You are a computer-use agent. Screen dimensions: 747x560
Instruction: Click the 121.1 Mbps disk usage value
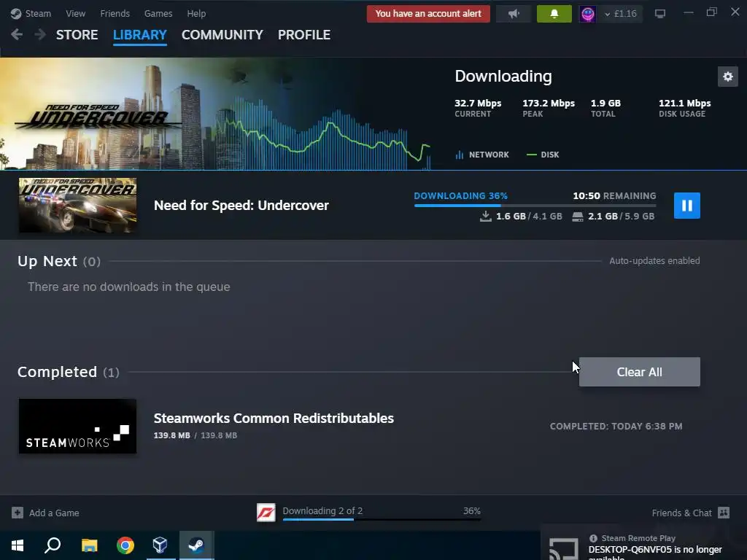[684, 104]
